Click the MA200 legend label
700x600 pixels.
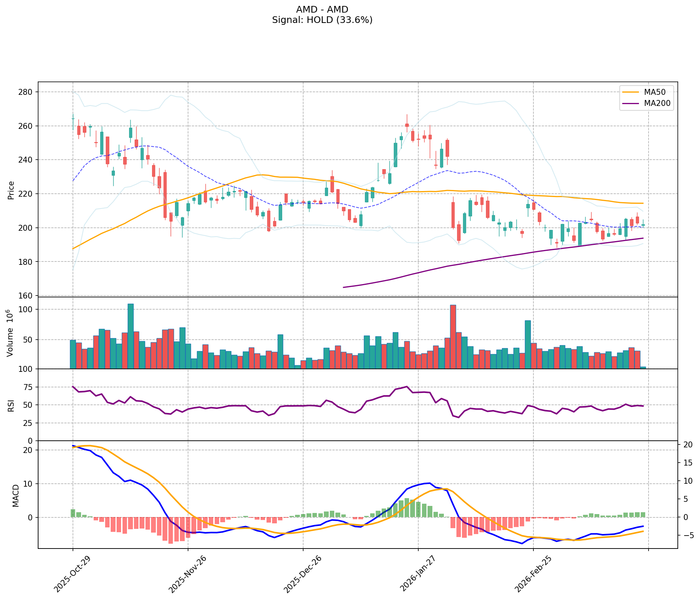[x=657, y=103]
